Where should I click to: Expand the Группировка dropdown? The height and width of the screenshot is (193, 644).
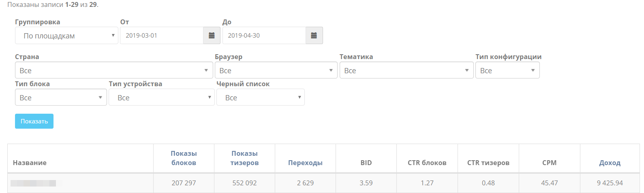tap(66, 36)
